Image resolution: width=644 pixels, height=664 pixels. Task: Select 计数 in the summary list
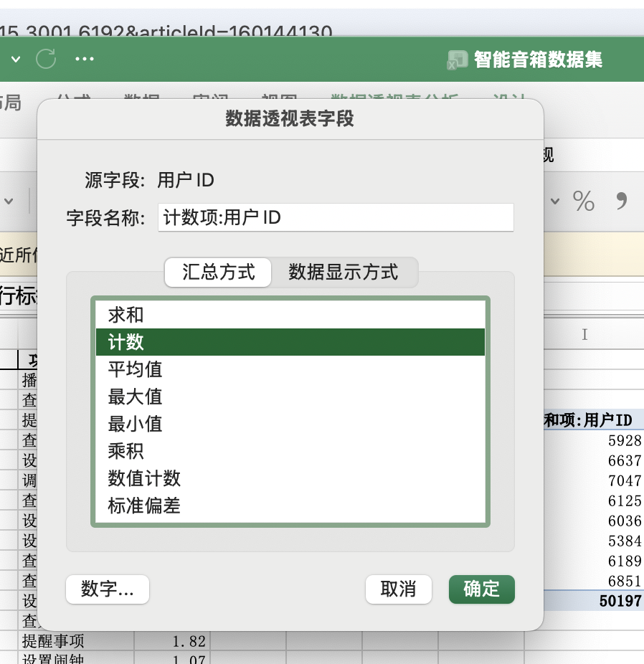coord(290,342)
